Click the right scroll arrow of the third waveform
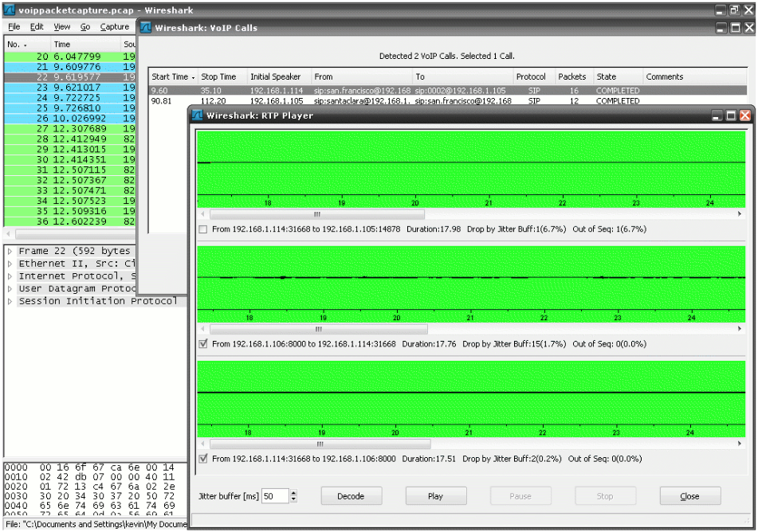Screen dimensions: 758x532 (x=740, y=444)
